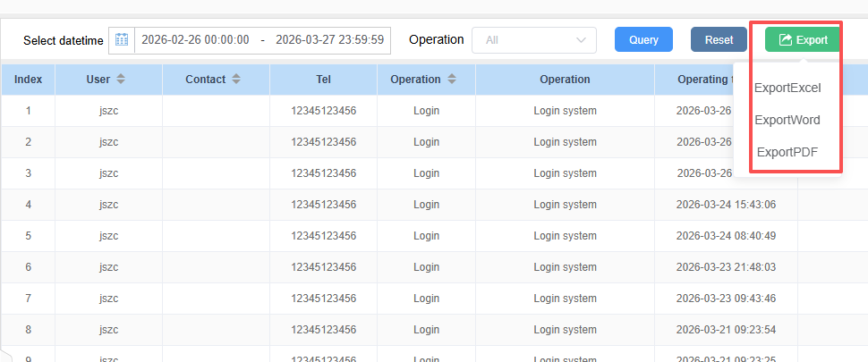Click the Tel column header
This screenshot has width=868, height=362.
[323, 80]
